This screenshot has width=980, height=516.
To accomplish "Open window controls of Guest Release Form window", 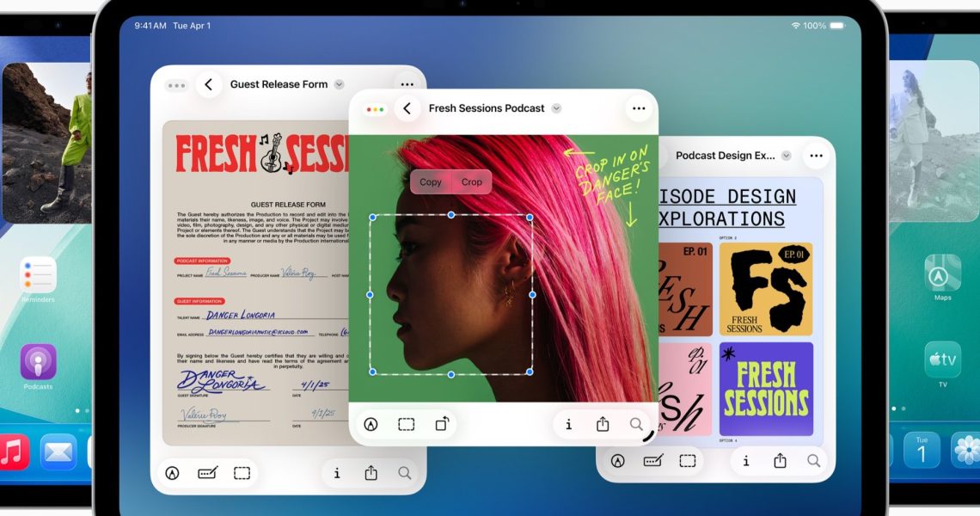I will pyautogui.click(x=176, y=85).
